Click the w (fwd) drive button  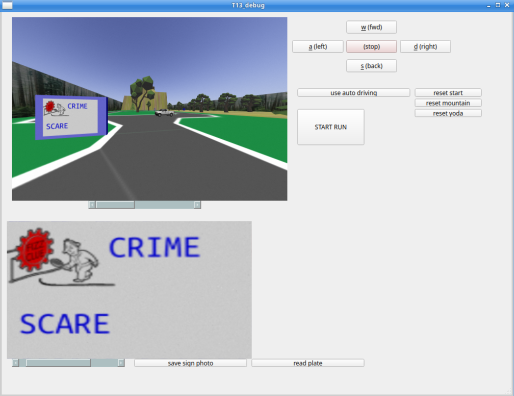[x=371, y=27]
